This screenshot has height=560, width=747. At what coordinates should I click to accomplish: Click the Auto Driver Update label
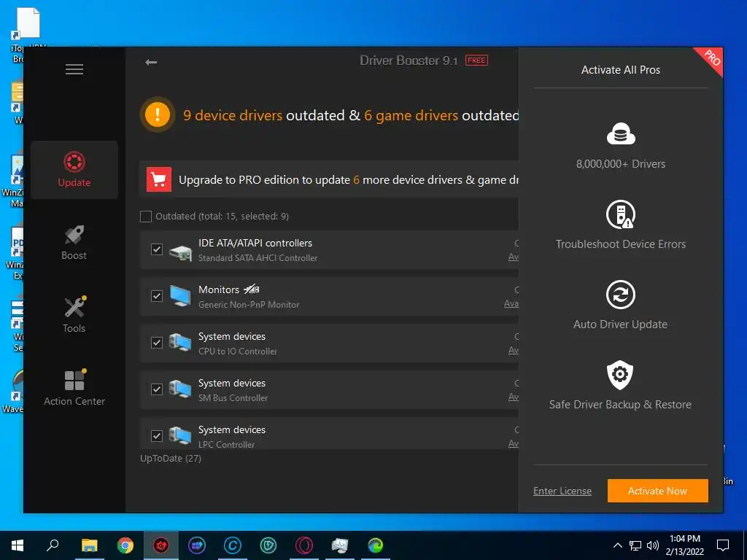click(x=620, y=324)
